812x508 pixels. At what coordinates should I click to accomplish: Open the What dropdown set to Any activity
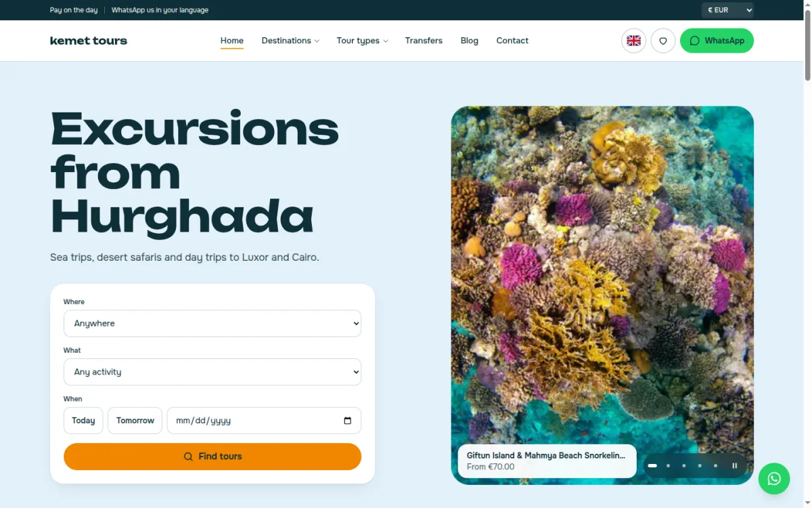point(212,372)
